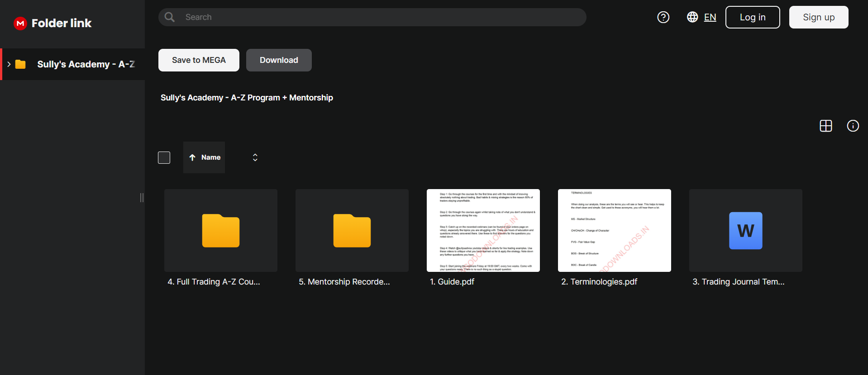Click the '1. Guide.pdf' file name
The height and width of the screenshot is (375, 868).
coord(452,282)
